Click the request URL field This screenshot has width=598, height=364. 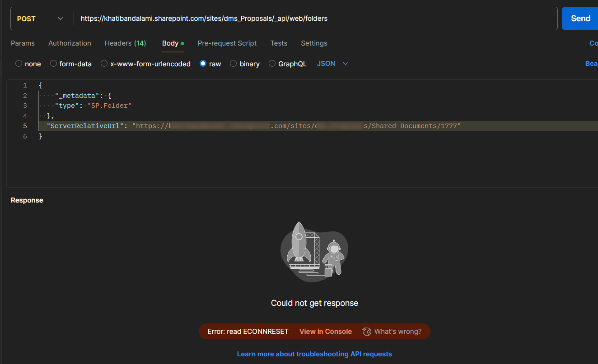(x=315, y=18)
